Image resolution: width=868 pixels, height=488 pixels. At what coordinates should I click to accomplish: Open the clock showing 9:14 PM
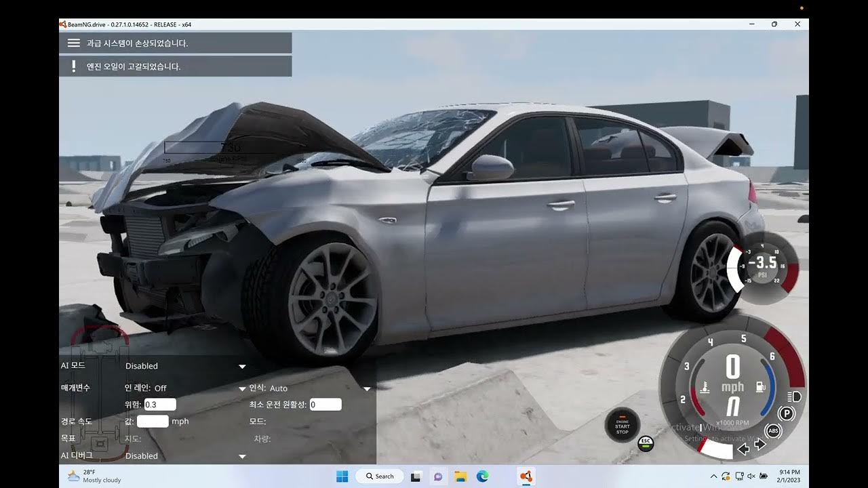coord(789,476)
